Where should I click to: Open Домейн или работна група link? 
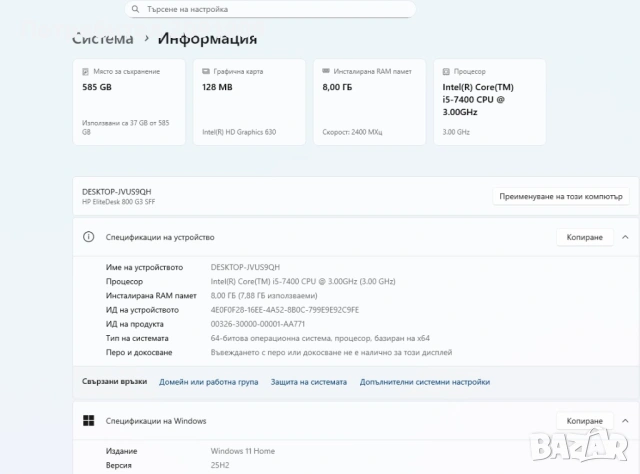pos(209,382)
